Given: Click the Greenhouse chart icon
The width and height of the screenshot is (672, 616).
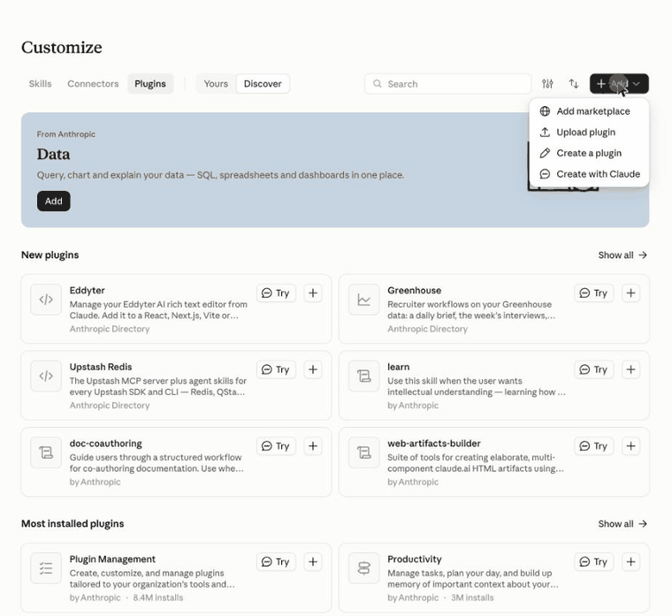Looking at the screenshot, I should pyautogui.click(x=364, y=300).
